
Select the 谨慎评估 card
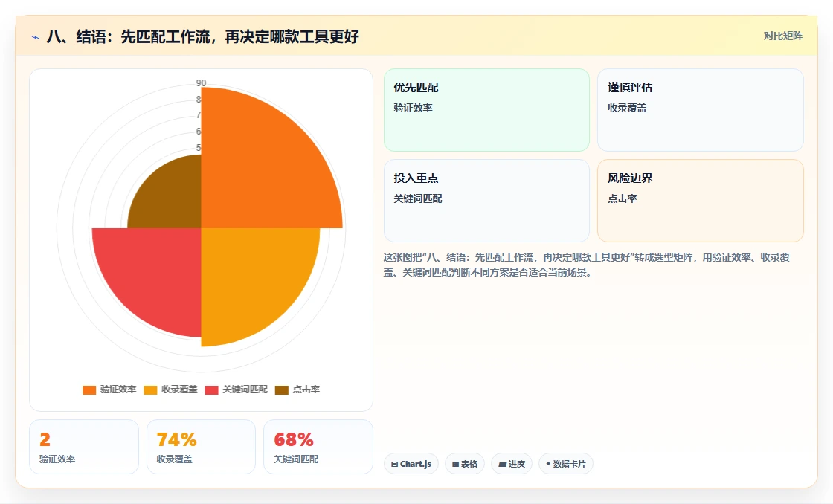(700, 110)
